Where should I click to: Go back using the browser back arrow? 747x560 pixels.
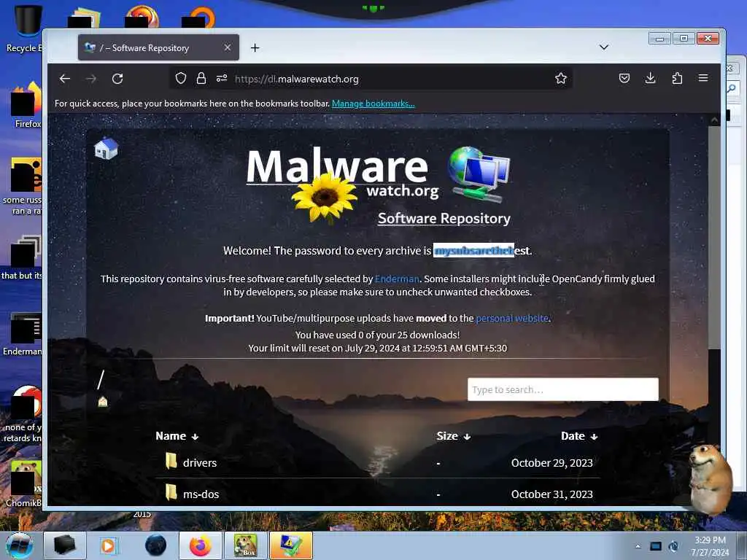pos(65,79)
